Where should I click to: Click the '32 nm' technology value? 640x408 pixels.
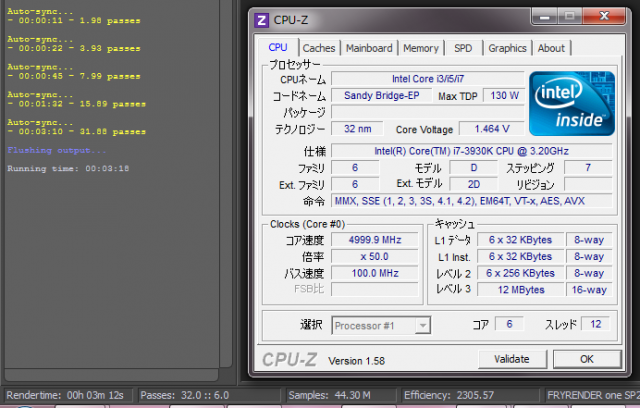358,129
